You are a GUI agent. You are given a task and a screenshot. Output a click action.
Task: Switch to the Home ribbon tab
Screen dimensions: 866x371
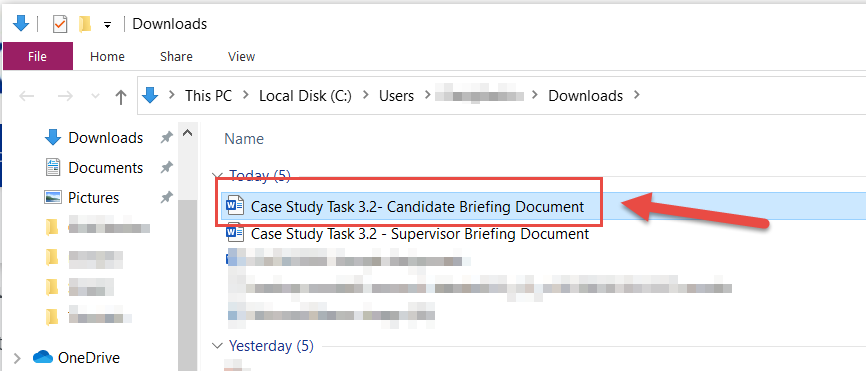pos(107,56)
